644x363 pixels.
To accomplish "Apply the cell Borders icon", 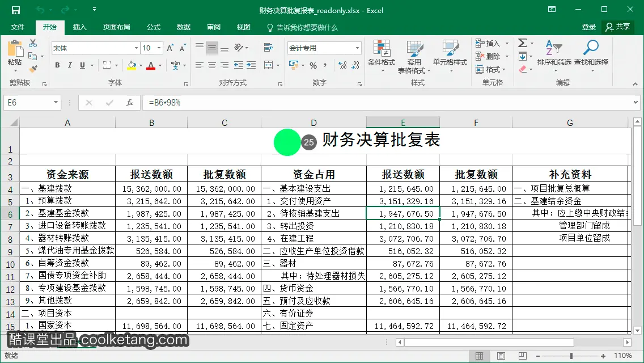I will click(x=107, y=65).
